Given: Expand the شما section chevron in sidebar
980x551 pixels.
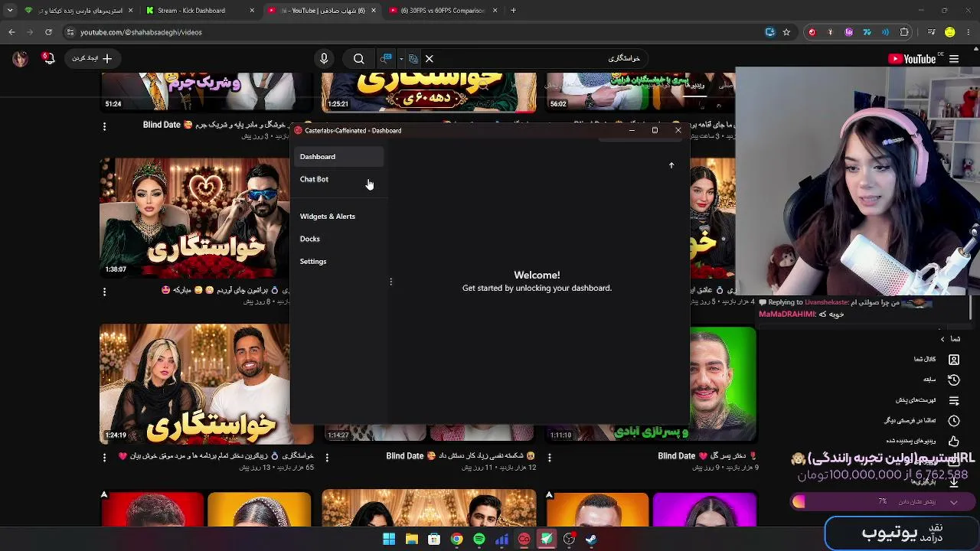Looking at the screenshot, I should (x=942, y=339).
